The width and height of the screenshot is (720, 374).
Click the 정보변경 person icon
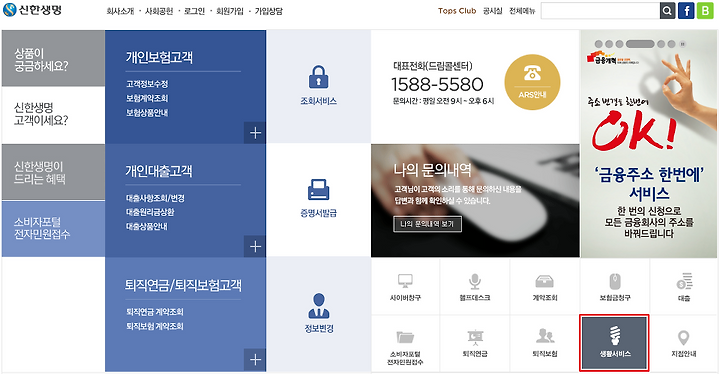tap(319, 306)
